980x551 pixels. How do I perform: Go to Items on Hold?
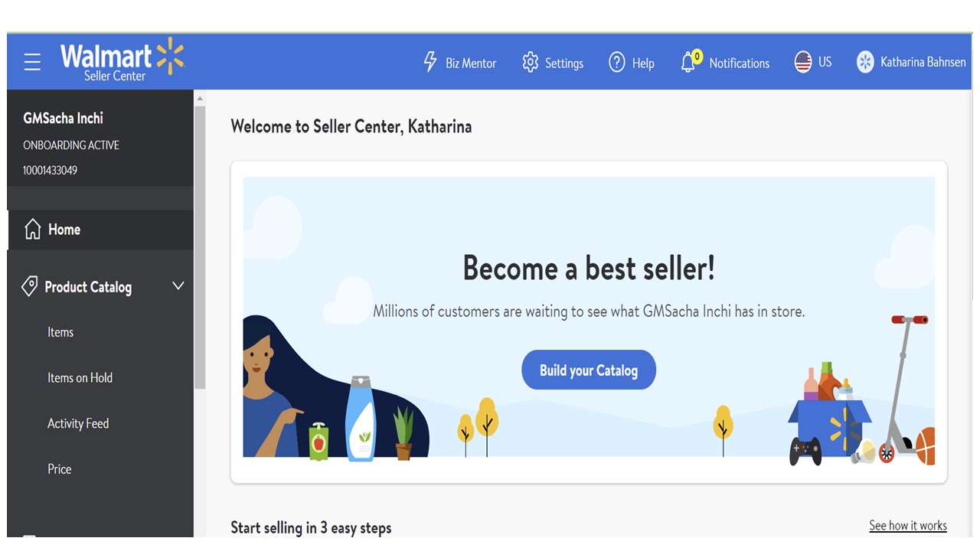click(80, 378)
